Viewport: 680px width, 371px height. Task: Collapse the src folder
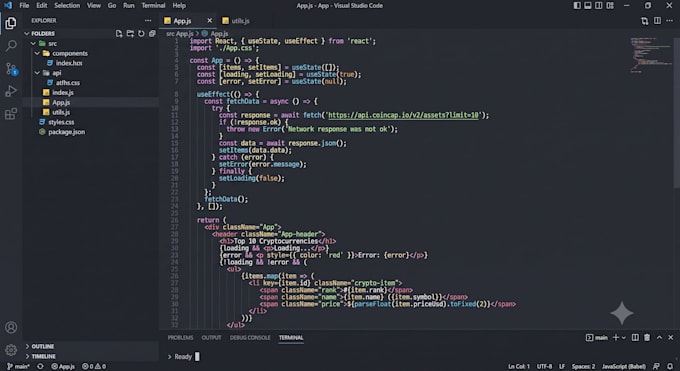[33, 43]
